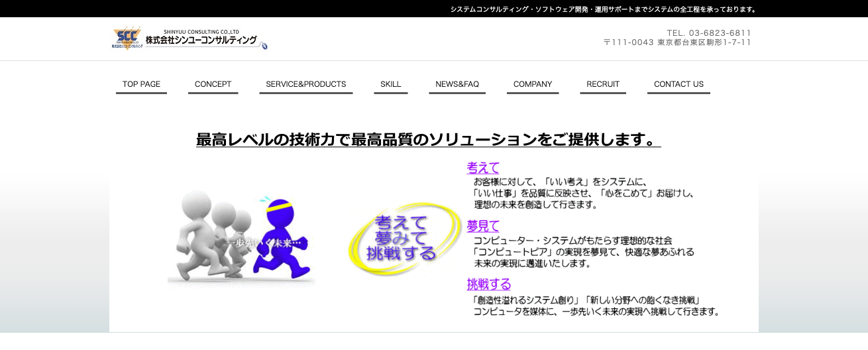This screenshot has width=868, height=350.
Task: Open SERVICE&PRODUCTS in the navigation
Action: (305, 84)
